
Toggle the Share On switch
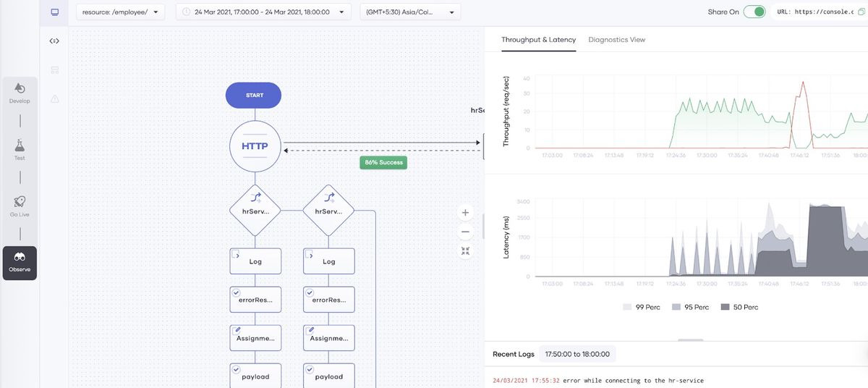point(754,12)
